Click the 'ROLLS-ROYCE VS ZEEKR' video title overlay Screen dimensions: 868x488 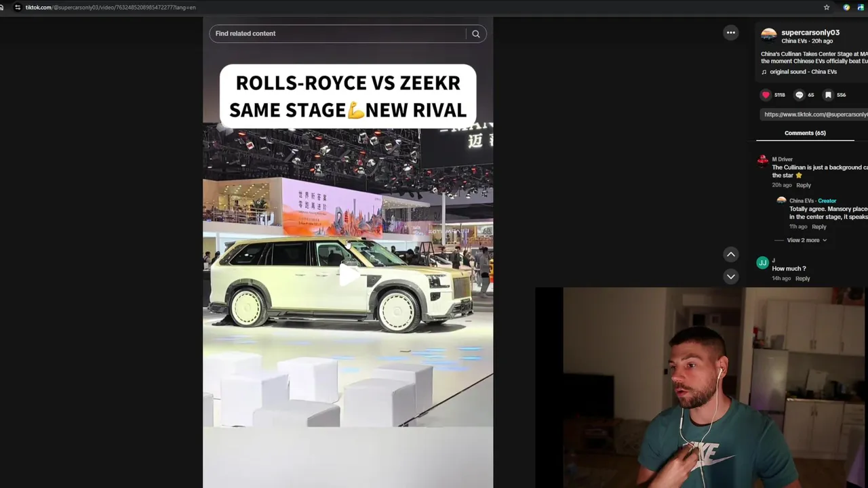(x=348, y=96)
